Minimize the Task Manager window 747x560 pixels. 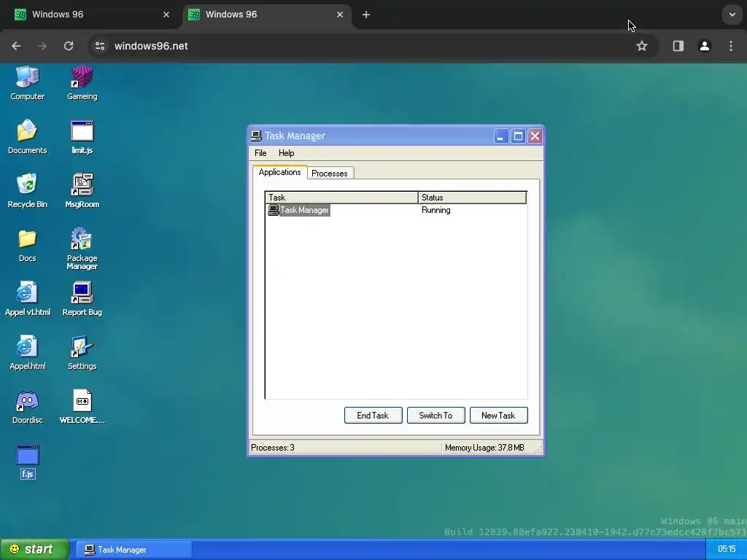point(500,136)
